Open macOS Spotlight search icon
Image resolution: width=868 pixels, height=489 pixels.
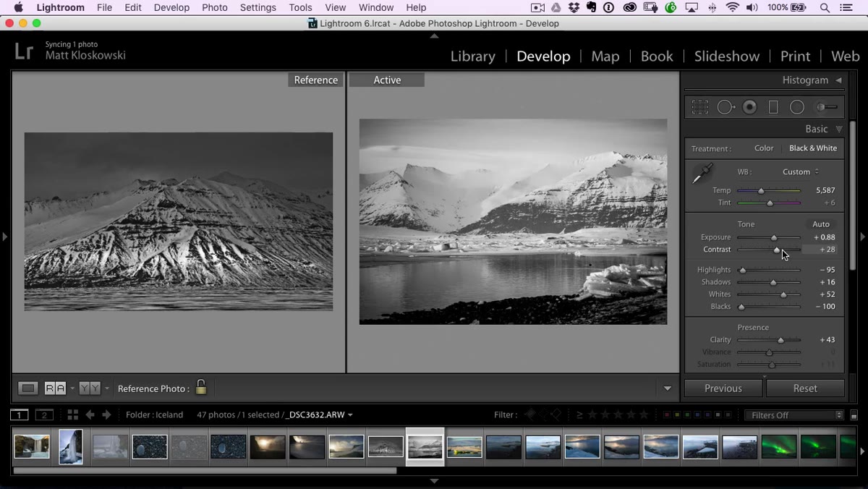(x=825, y=7)
